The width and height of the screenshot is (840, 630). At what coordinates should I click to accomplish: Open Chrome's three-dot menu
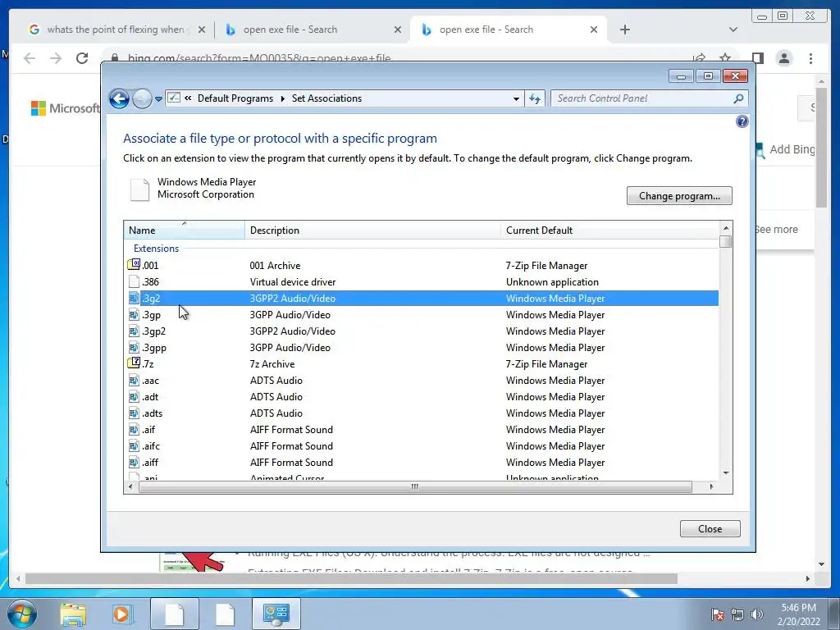coord(811,58)
